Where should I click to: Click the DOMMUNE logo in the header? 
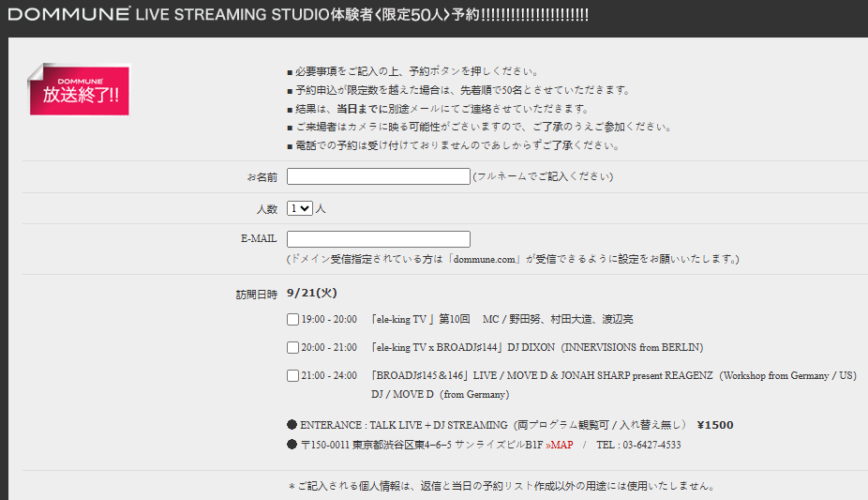(68, 14)
